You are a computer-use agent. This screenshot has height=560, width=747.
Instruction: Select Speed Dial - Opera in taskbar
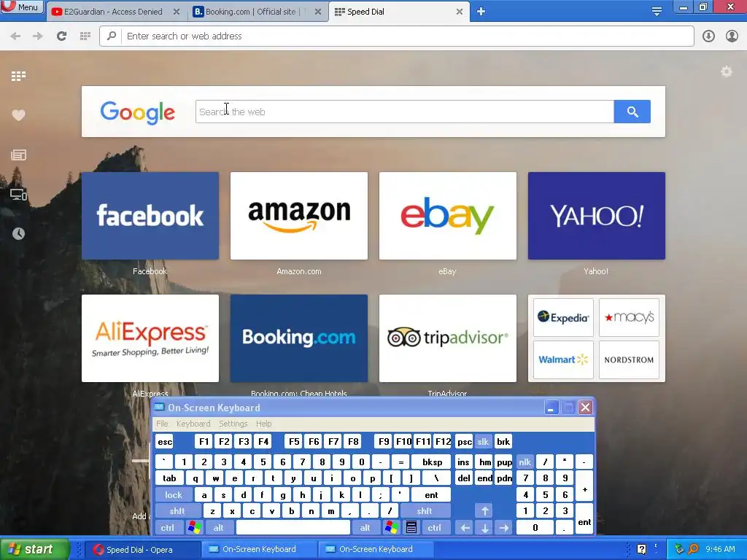(x=142, y=550)
